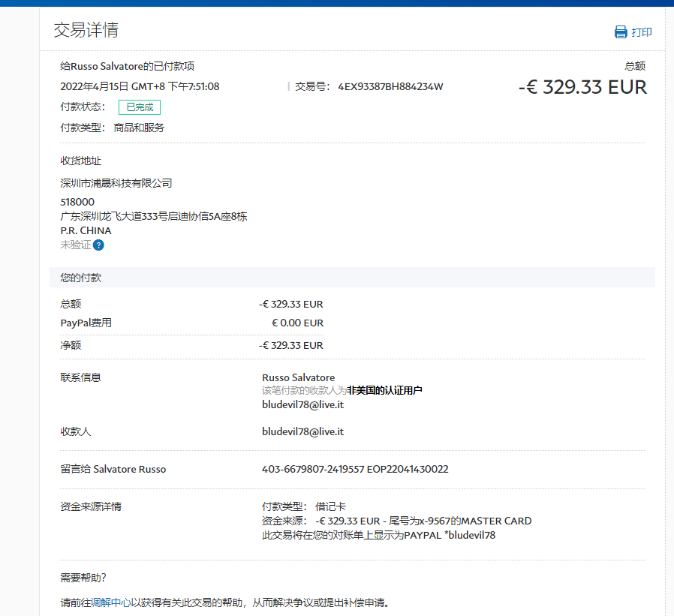The width and height of the screenshot is (674, 616).
Task: Open the 调解中心 resolution center link
Action: point(111,602)
